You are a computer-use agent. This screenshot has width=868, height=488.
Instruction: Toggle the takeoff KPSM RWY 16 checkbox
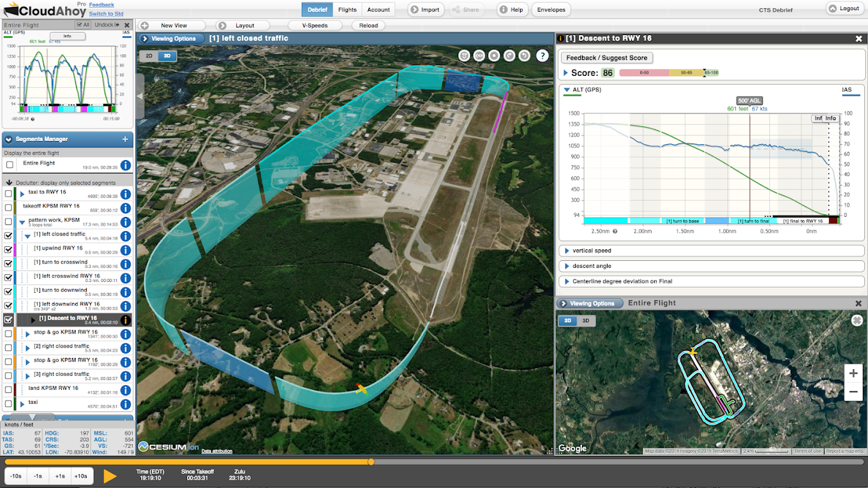pos(8,207)
